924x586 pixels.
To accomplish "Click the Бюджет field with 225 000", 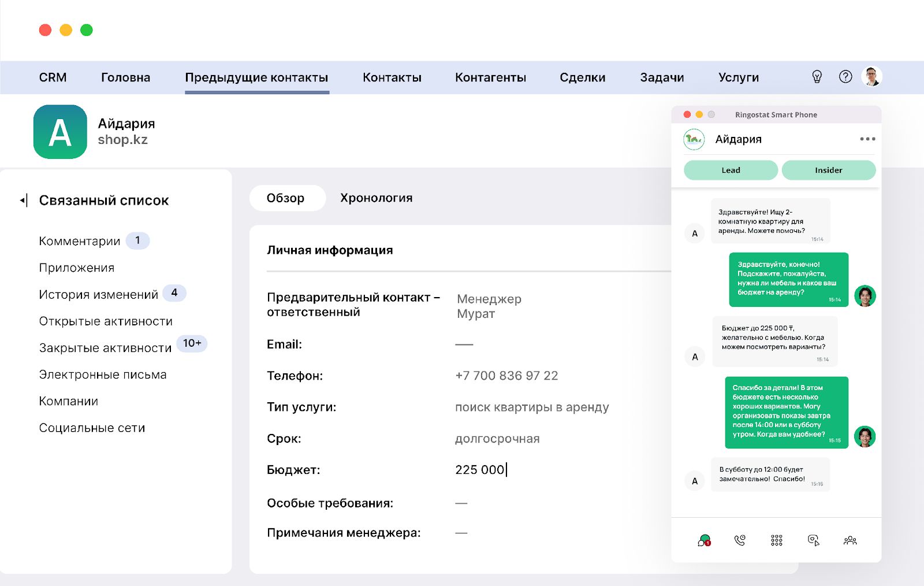I will pyautogui.click(x=480, y=470).
